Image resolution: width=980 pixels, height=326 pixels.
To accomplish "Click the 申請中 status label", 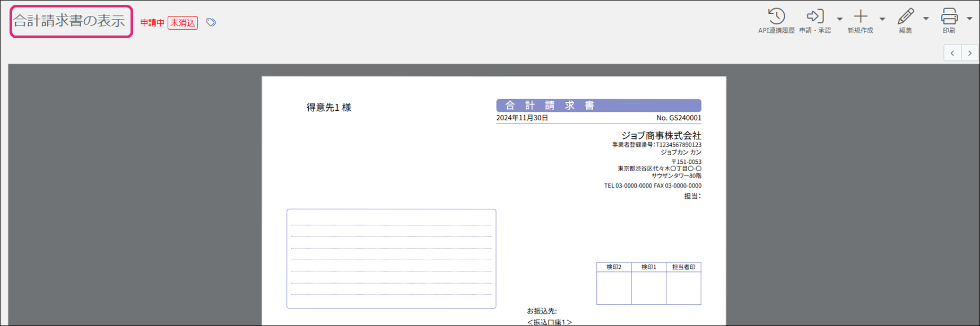I will point(152,23).
